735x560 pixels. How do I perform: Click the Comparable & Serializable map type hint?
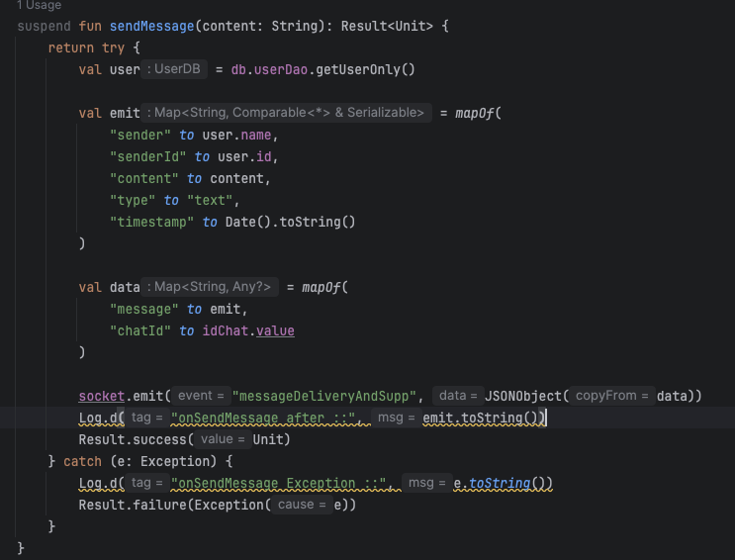289,113
